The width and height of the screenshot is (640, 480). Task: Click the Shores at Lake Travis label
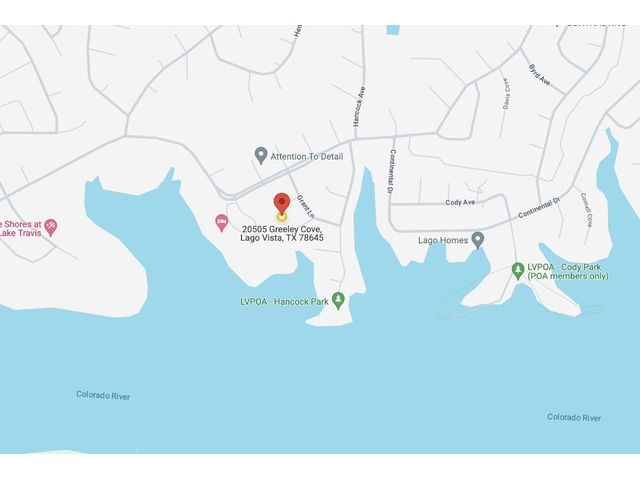click(20, 228)
